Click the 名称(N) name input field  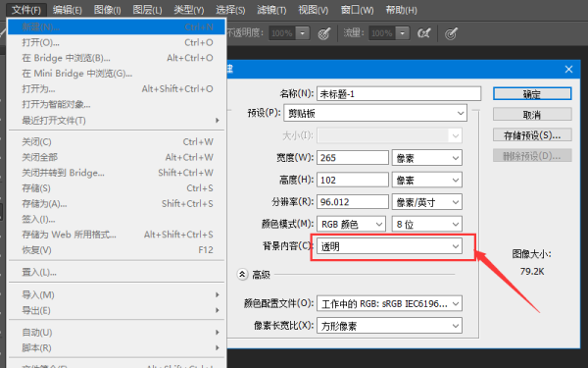pyautogui.click(x=399, y=93)
